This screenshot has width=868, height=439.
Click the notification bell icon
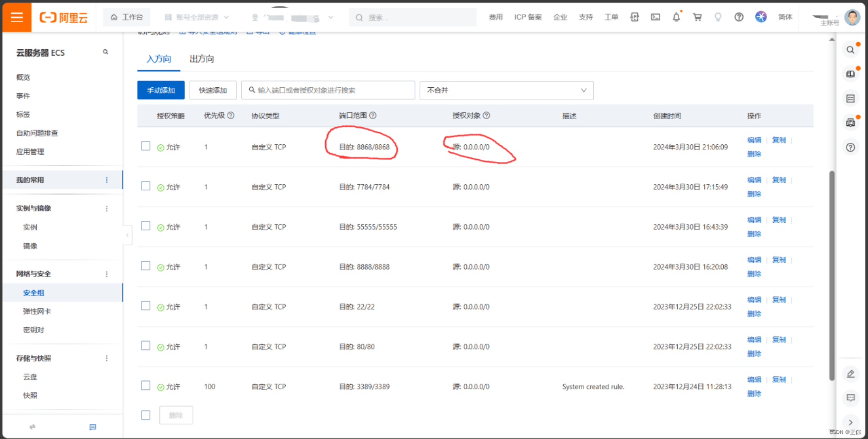point(676,17)
